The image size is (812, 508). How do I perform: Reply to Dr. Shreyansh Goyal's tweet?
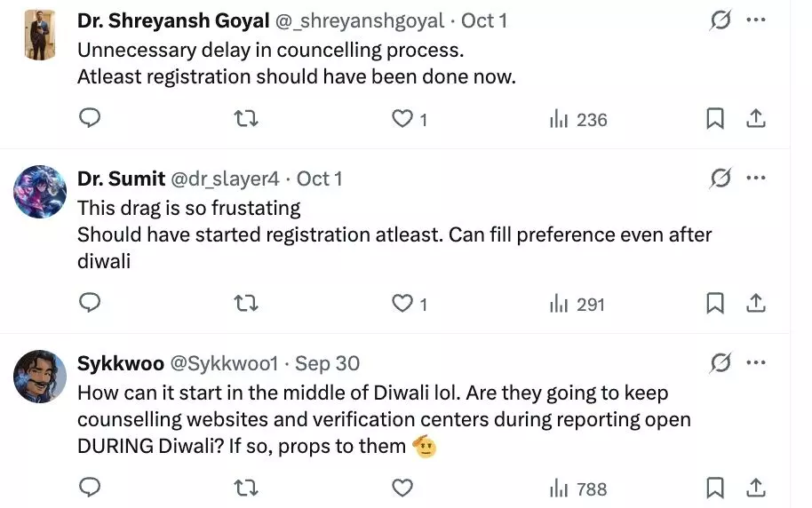point(90,119)
